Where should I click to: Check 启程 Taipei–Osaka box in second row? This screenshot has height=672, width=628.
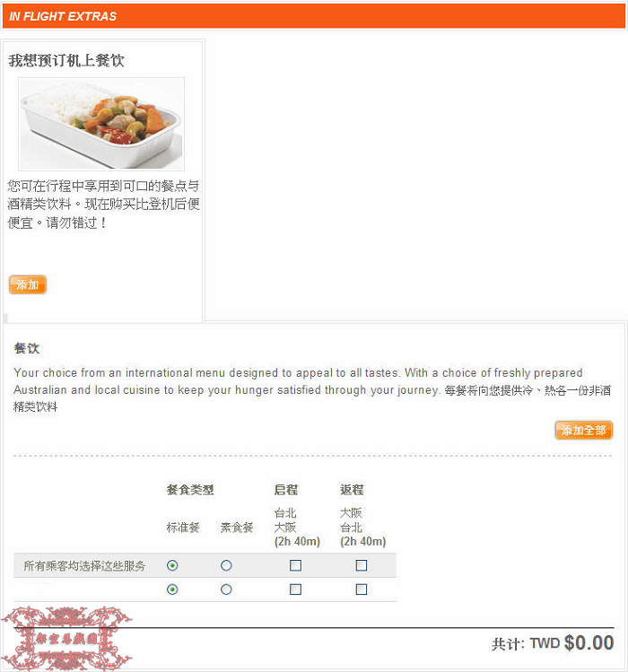(295, 589)
